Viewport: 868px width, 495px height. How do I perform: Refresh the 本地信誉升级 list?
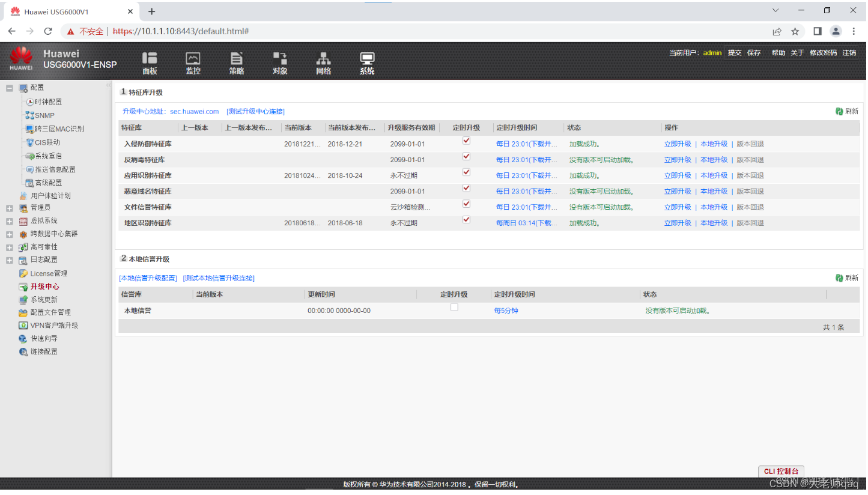847,278
